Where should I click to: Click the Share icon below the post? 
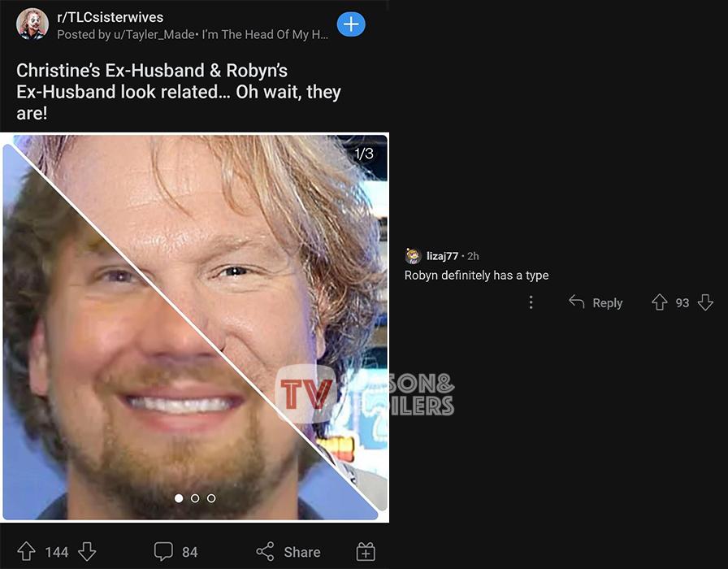tap(265, 552)
